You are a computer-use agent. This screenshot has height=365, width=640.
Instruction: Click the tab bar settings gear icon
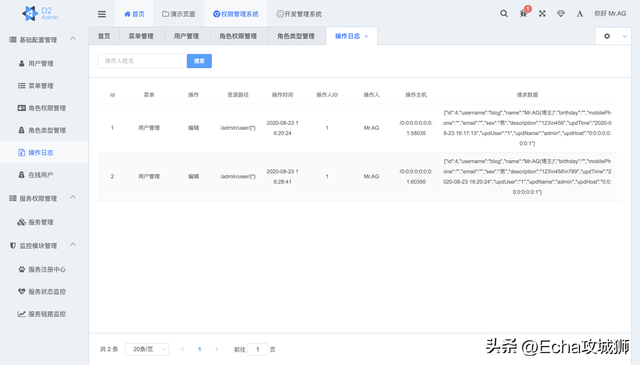coord(607,36)
